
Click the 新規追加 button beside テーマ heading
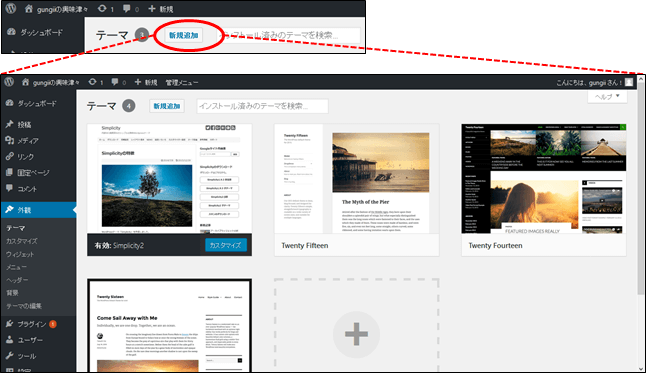167,106
